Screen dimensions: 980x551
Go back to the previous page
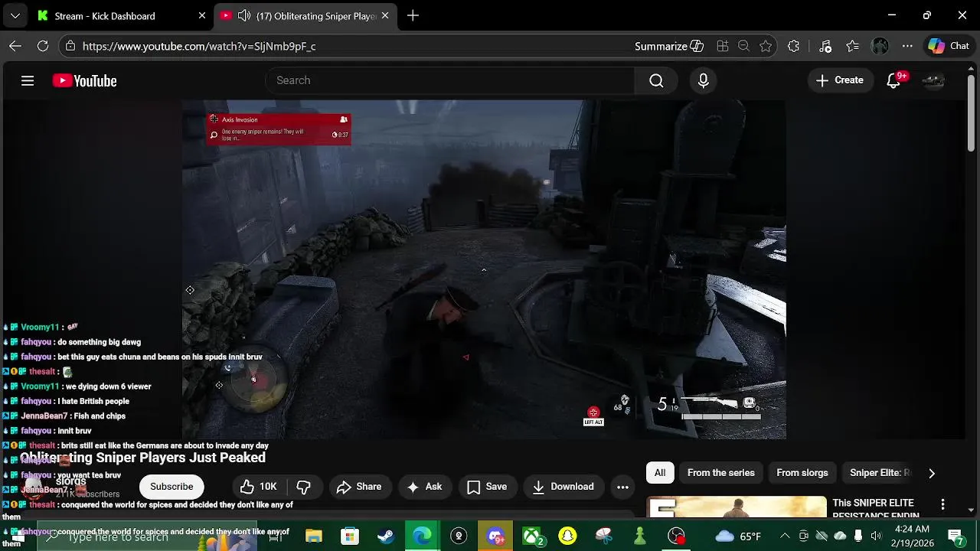click(x=15, y=46)
